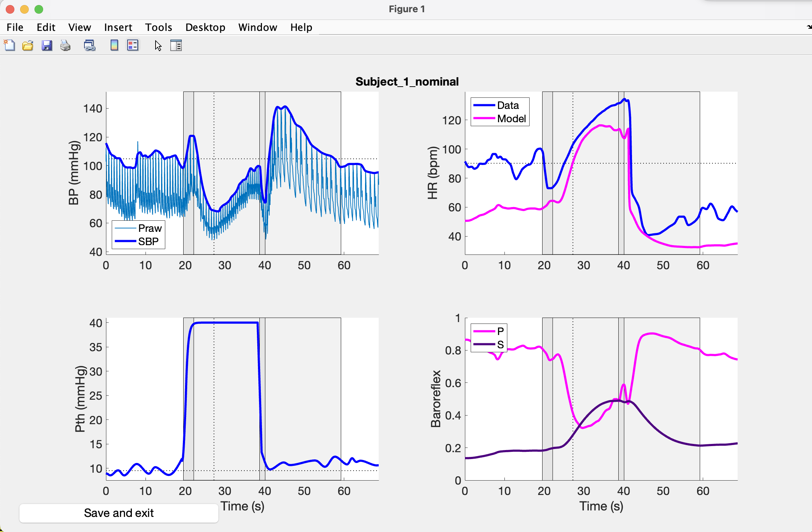Click the Print Figure icon

65,46
